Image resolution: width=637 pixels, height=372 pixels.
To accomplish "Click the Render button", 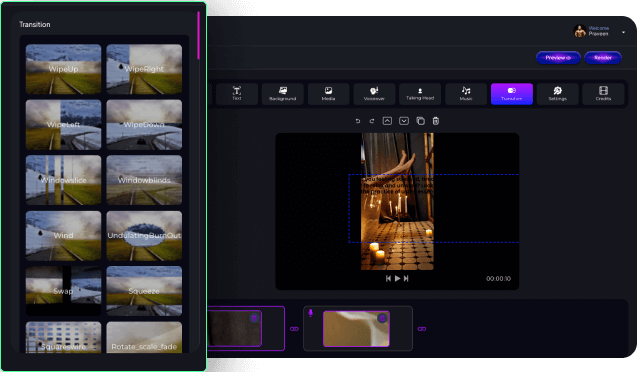I will [x=603, y=58].
